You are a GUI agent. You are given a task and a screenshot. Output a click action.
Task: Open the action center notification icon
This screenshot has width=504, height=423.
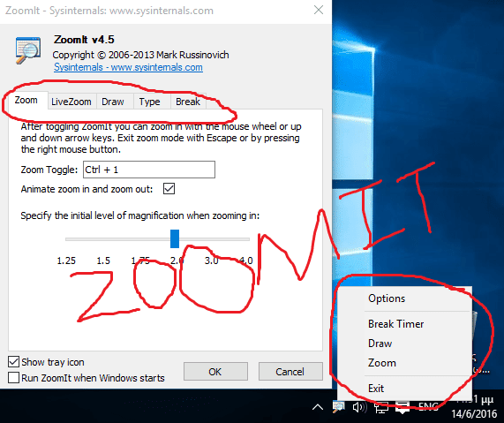click(402, 408)
